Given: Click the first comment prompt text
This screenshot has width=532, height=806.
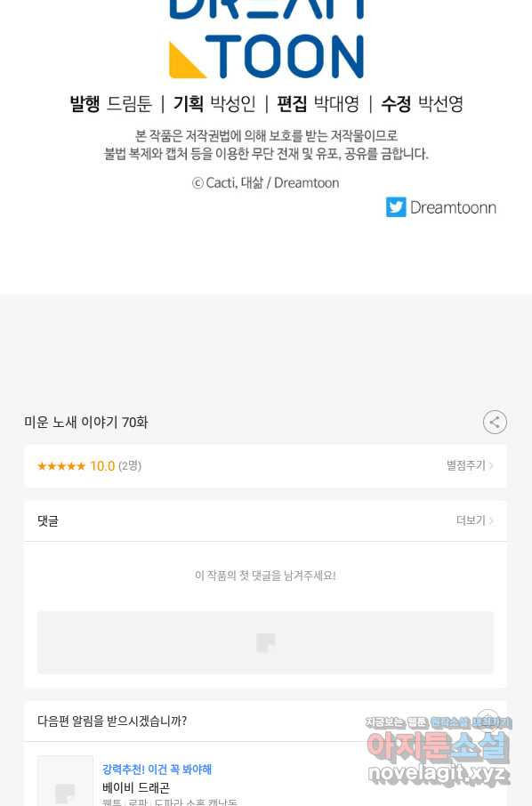Looking at the screenshot, I should [x=265, y=576].
